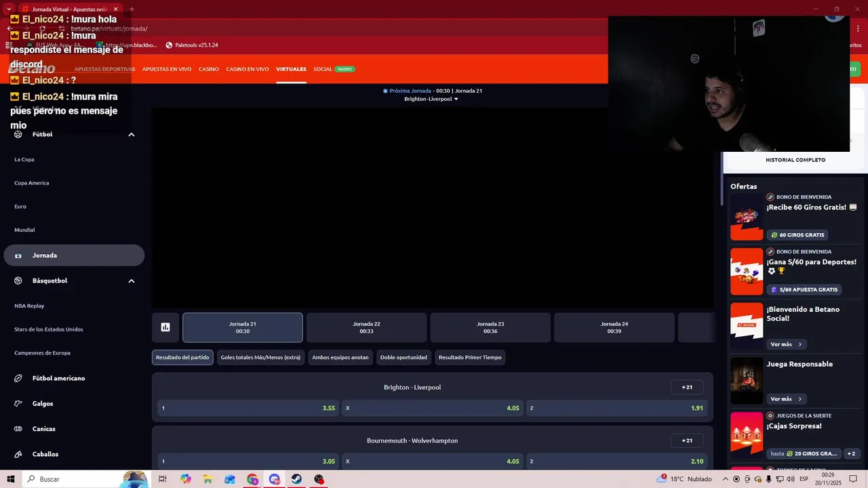
Task: Expand +21 markets for Brighton - Liverpool
Action: pos(687,388)
